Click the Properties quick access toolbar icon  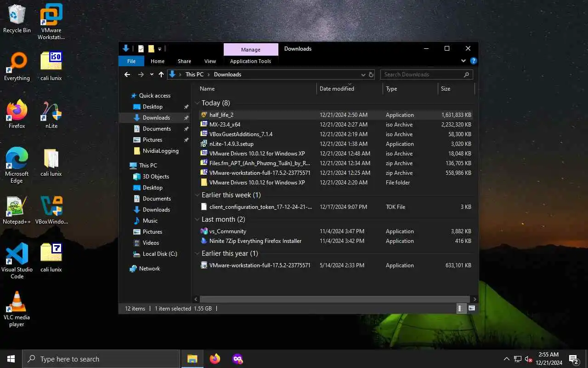pyautogui.click(x=141, y=49)
